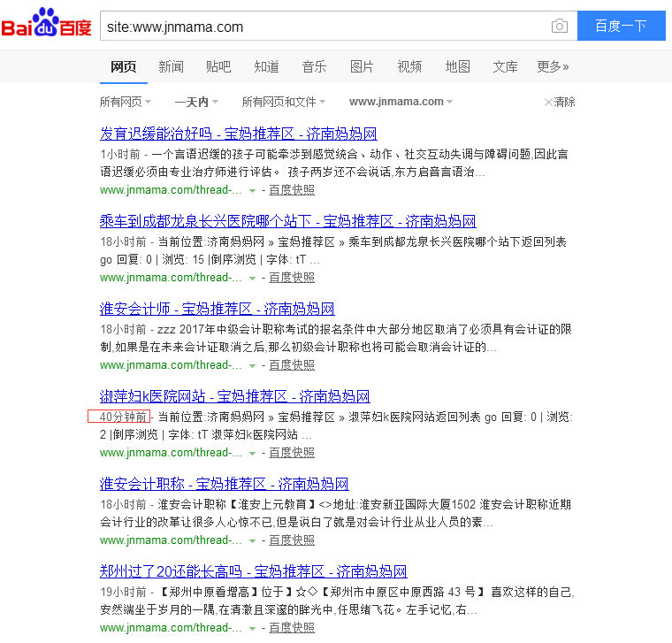Viewport: 672px width, 643px height.
Task: Click the Baidu logo
Action: click(x=46, y=22)
